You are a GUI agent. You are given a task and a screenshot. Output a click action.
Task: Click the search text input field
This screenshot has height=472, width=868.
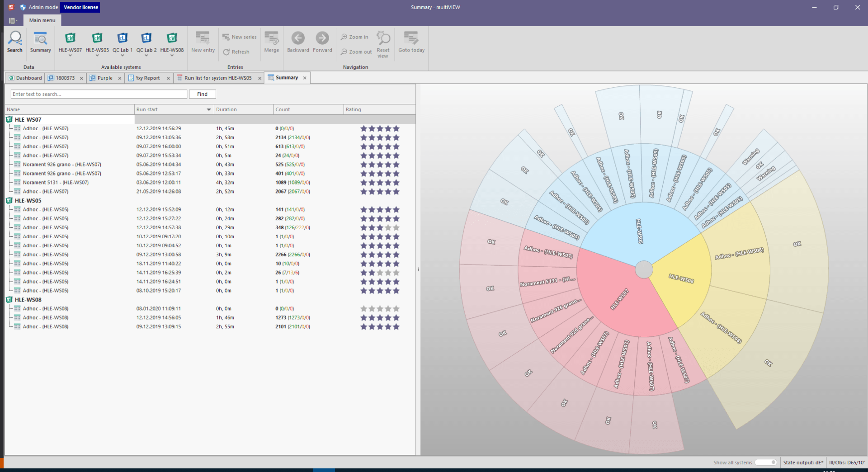click(x=99, y=94)
